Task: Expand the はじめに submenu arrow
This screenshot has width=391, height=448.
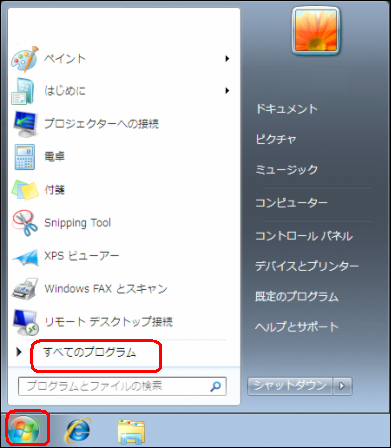Action: 227,90
